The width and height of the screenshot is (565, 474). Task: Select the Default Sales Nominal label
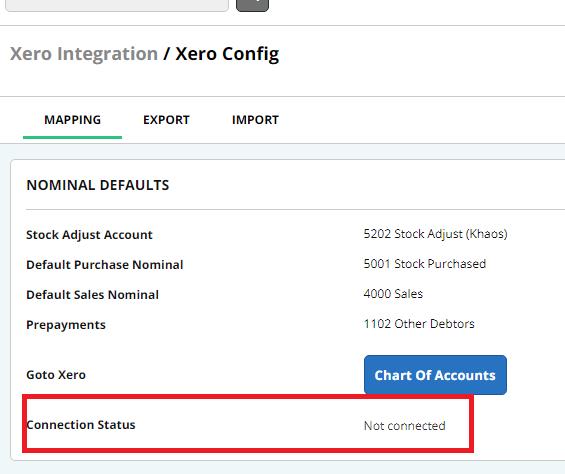click(x=92, y=294)
